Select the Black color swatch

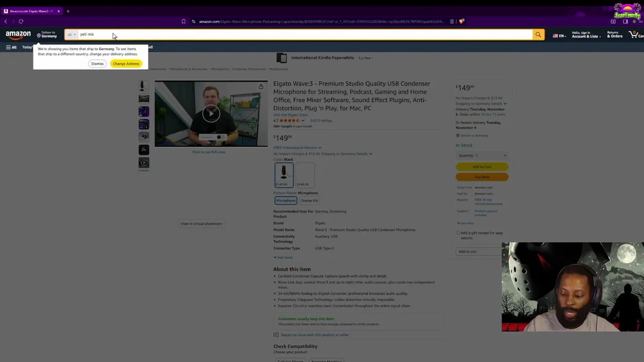tap(284, 175)
